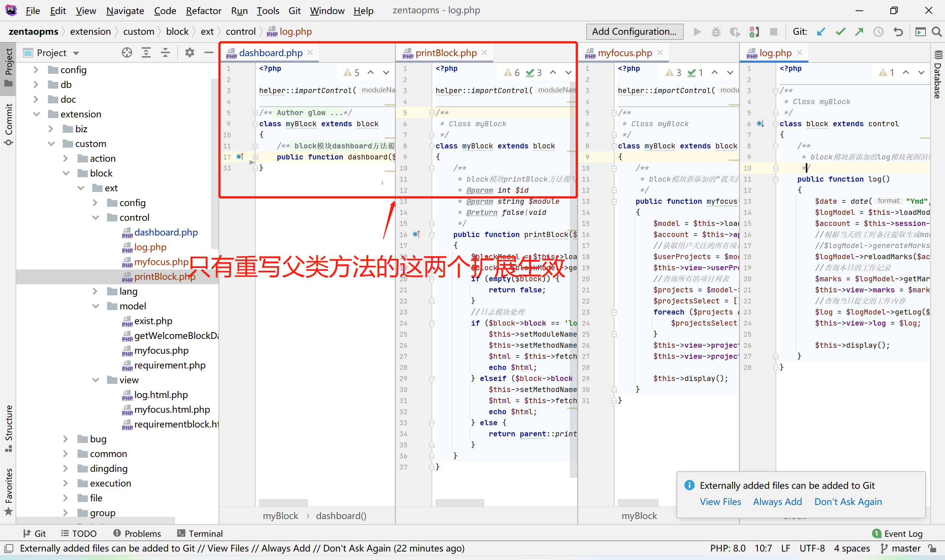Open the Terminal tool tab
This screenshot has height=560, width=945.
(x=200, y=533)
